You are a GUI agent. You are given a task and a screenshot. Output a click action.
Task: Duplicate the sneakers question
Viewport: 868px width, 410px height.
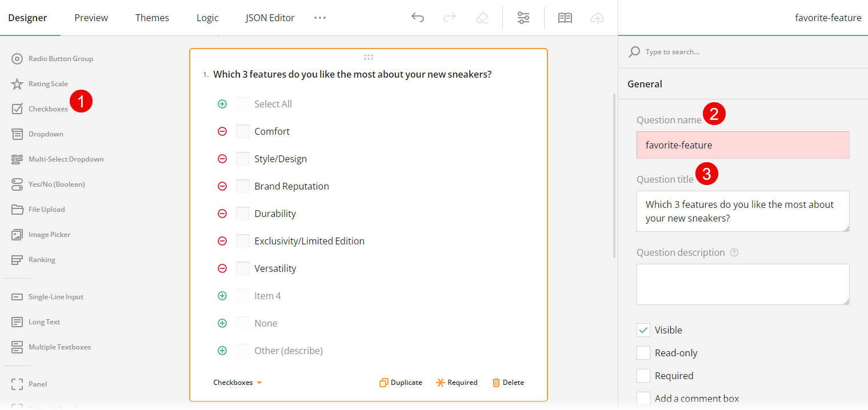(x=401, y=382)
